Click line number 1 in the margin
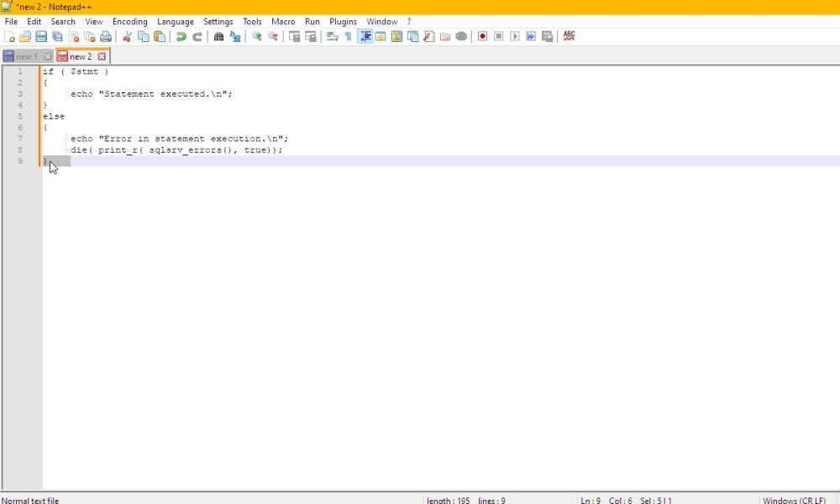Viewport: 840px width, 504px height. 20,71
